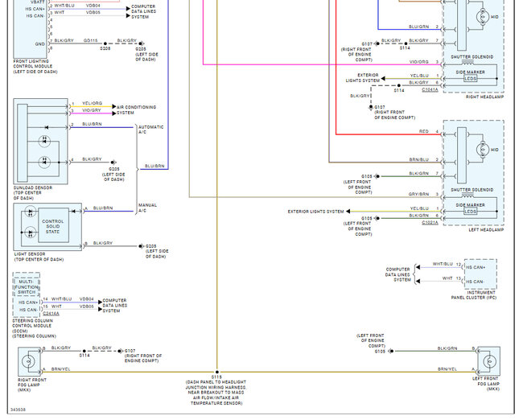Click the C1021A connector label
This screenshot has width=523, height=420.
430,223
